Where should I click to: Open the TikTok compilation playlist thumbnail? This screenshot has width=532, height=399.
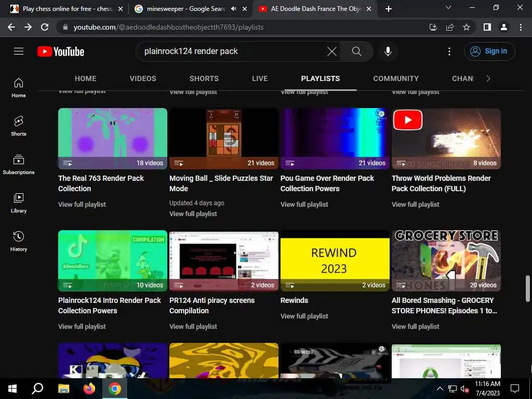113,261
